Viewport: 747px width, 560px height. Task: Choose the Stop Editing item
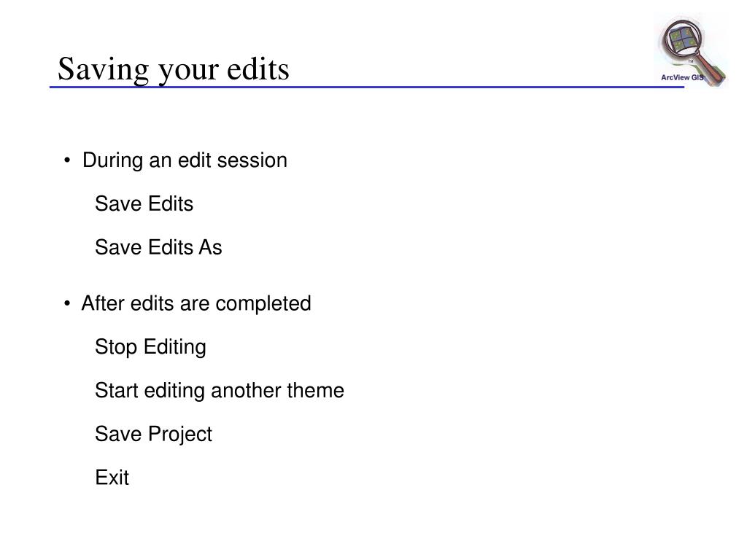click(150, 347)
